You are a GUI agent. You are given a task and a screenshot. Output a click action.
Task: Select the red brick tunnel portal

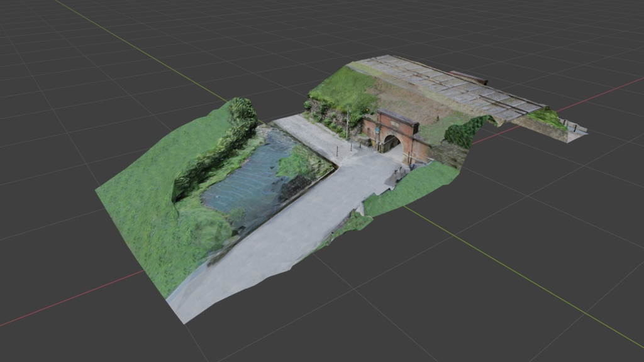click(x=396, y=136)
